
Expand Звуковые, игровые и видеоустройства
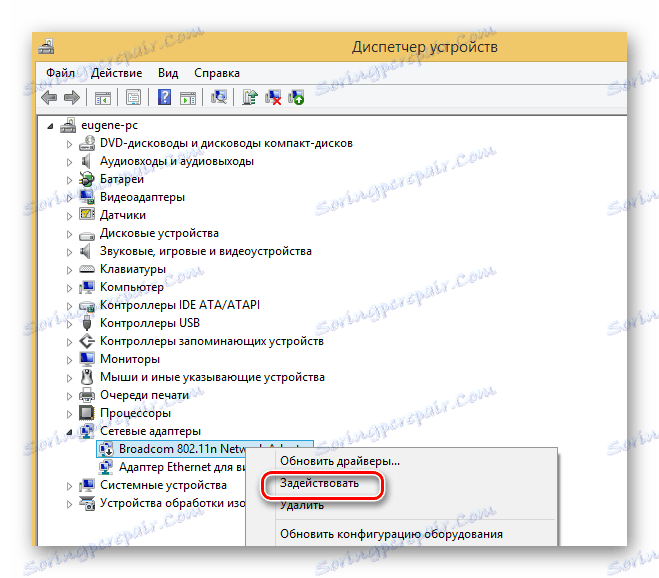[x=69, y=252]
